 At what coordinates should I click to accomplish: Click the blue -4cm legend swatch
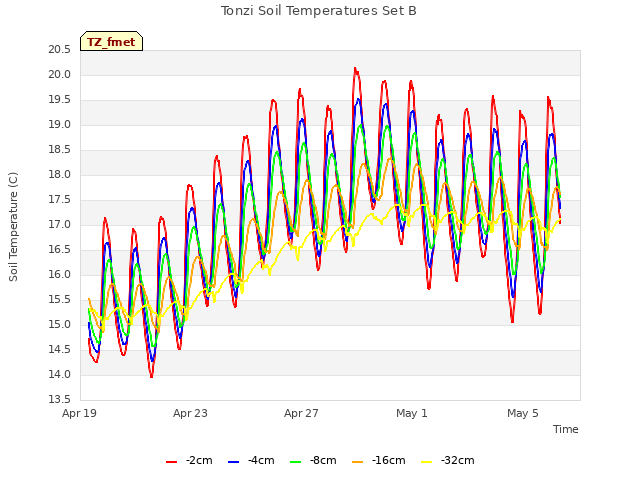tap(233, 462)
